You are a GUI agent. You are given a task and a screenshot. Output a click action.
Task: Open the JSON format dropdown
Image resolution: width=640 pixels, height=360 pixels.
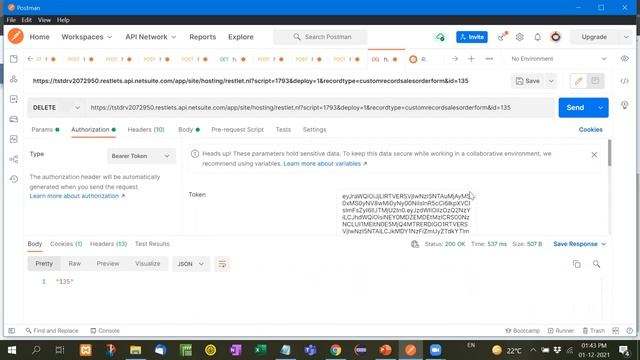tap(190, 264)
